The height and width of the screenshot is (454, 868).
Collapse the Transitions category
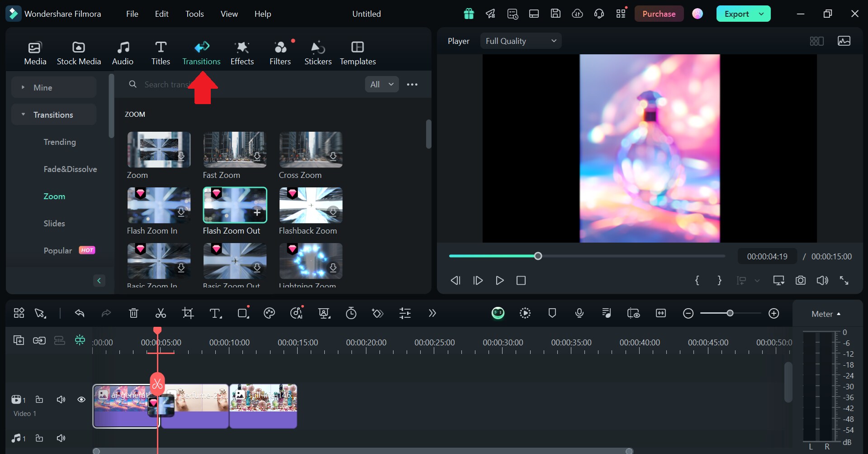[x=53, y=115]
